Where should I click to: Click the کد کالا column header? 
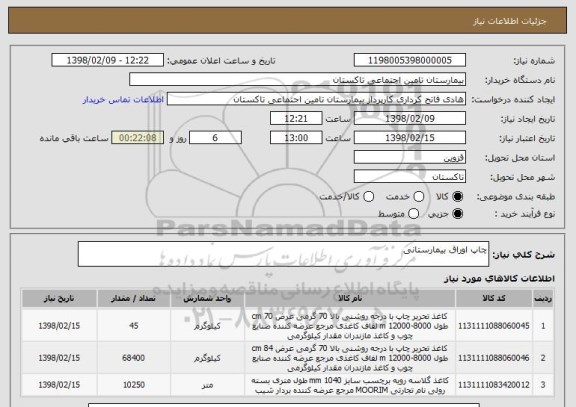tap(494, 299)
